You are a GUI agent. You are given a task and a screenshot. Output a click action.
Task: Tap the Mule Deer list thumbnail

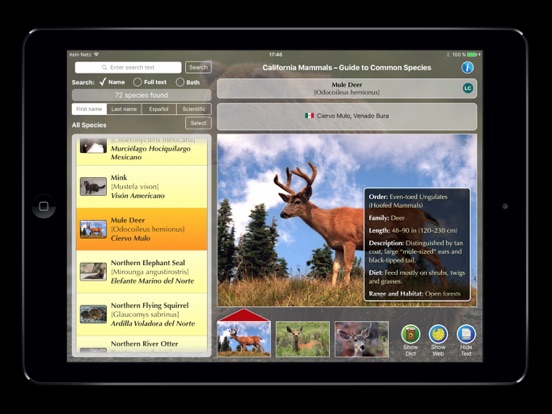[x=93, y=229]
